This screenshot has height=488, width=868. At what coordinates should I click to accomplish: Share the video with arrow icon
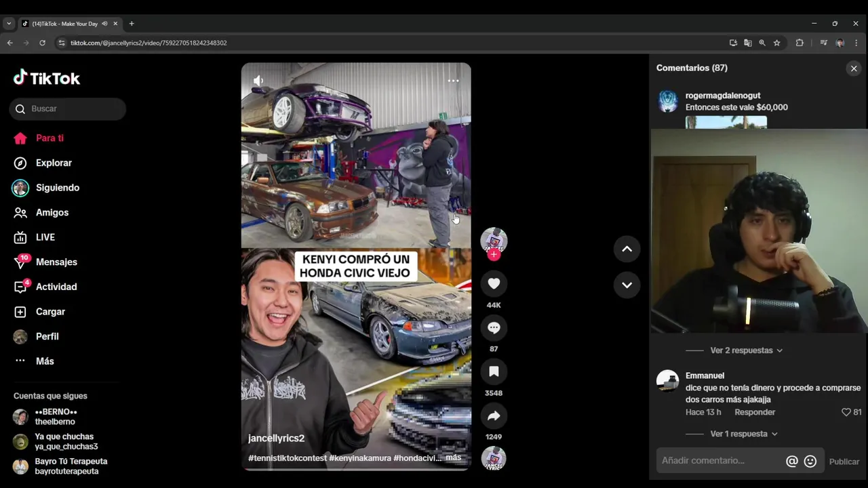coord(494,415)
